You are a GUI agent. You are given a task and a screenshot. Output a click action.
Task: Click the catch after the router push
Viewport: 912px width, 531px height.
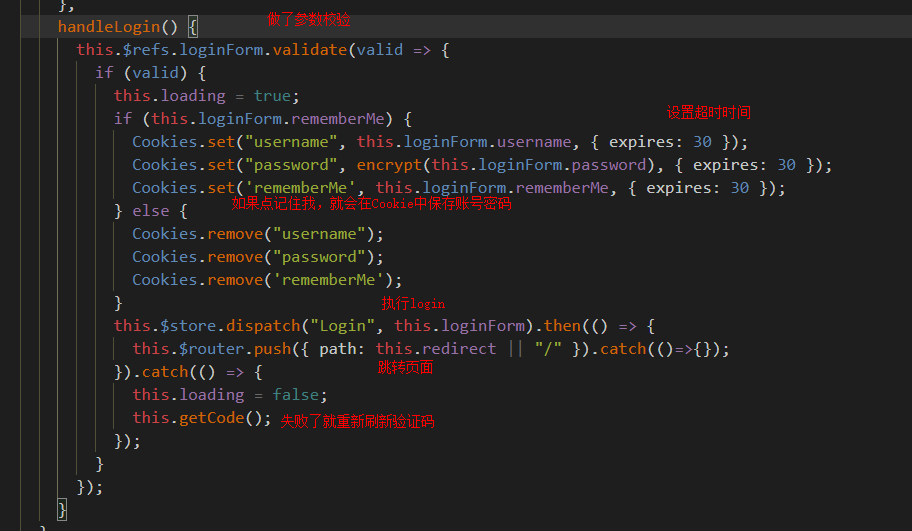623,349
